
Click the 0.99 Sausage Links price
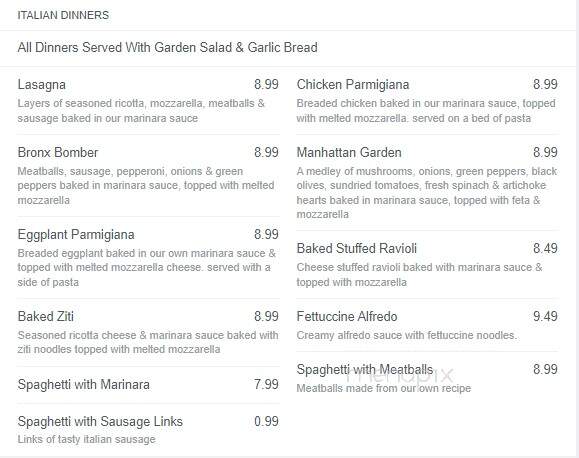(x=266, y=421)
